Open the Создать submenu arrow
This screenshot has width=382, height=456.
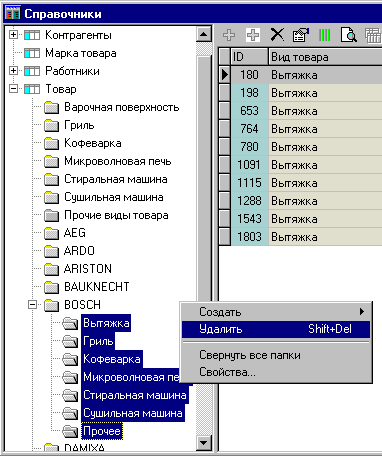click(x=362, y=312)
